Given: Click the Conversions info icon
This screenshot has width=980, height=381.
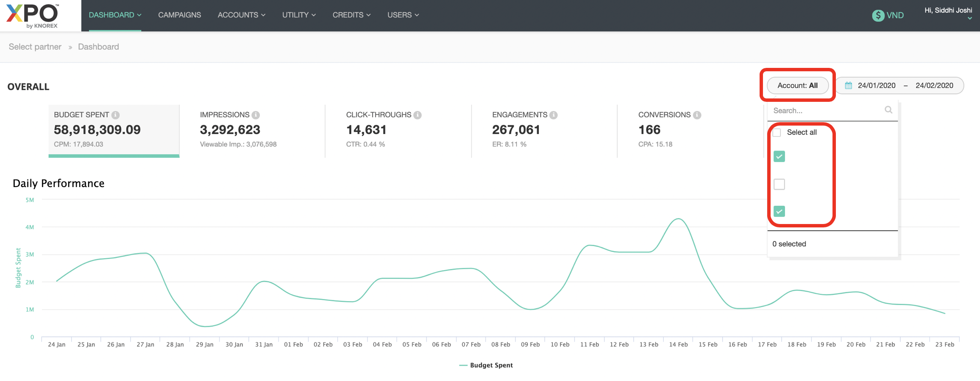Looking at the screenshot, I should tap(697, 115).
